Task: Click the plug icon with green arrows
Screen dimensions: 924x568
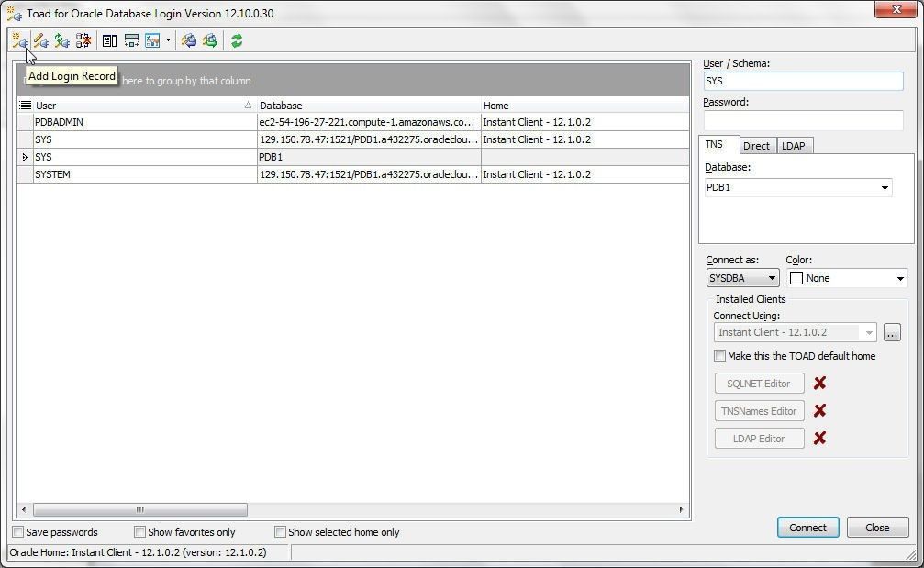Action: point(61,40)
